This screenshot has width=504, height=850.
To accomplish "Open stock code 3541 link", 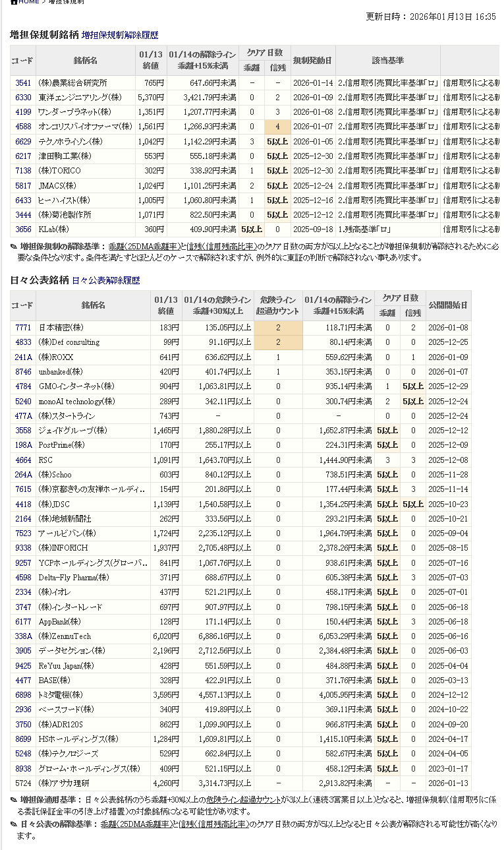I will coord(23,83).
